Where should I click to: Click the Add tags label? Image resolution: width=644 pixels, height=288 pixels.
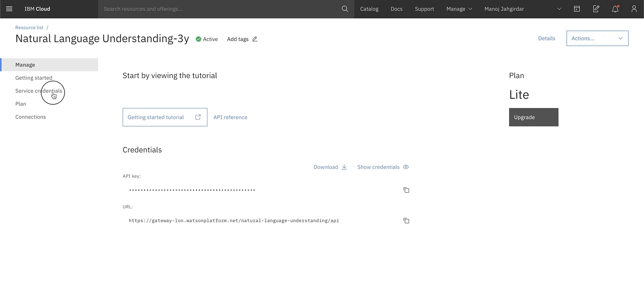pyautogui.click(x=238, y=39)
